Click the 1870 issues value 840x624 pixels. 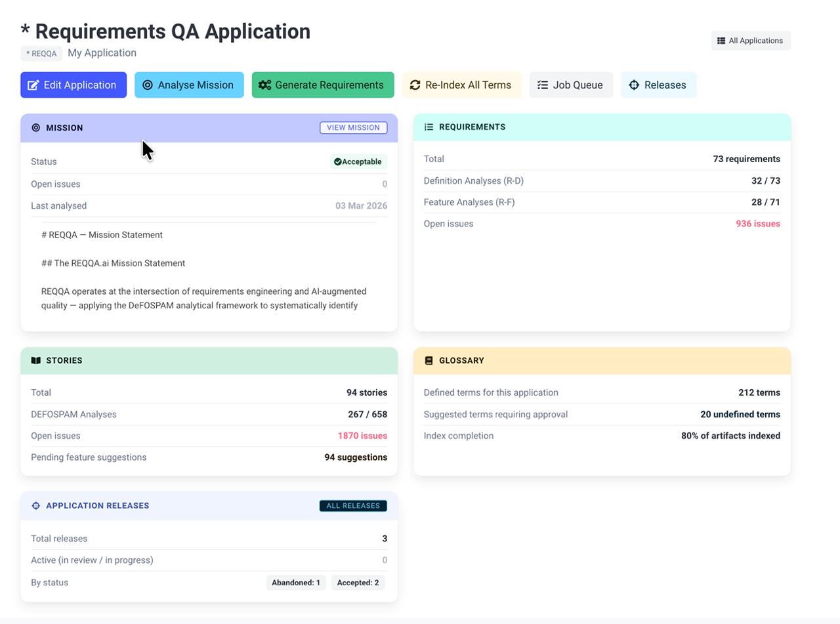coord(362,436)
